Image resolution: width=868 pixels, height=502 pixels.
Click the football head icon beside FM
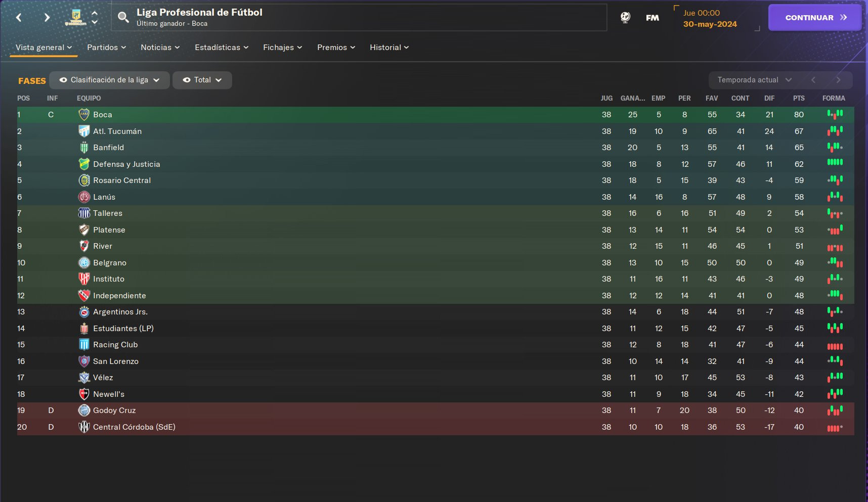click(x=626, y=18)
